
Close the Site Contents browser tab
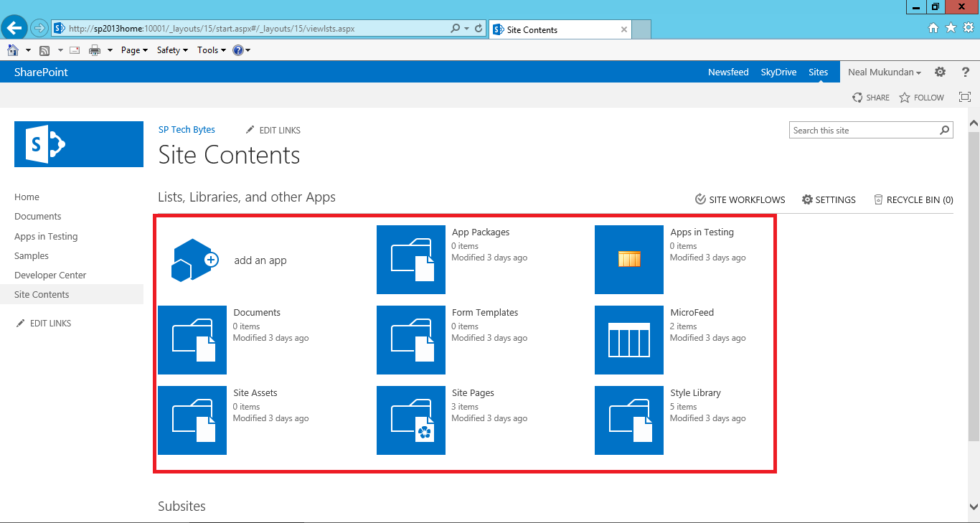[x=624, y=29]
